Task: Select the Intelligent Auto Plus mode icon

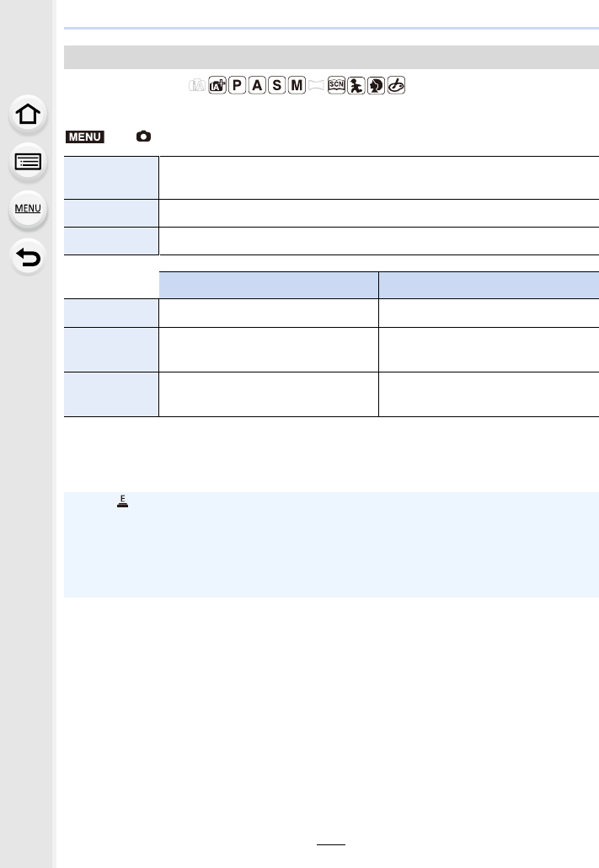Action: tap(217, 85)
